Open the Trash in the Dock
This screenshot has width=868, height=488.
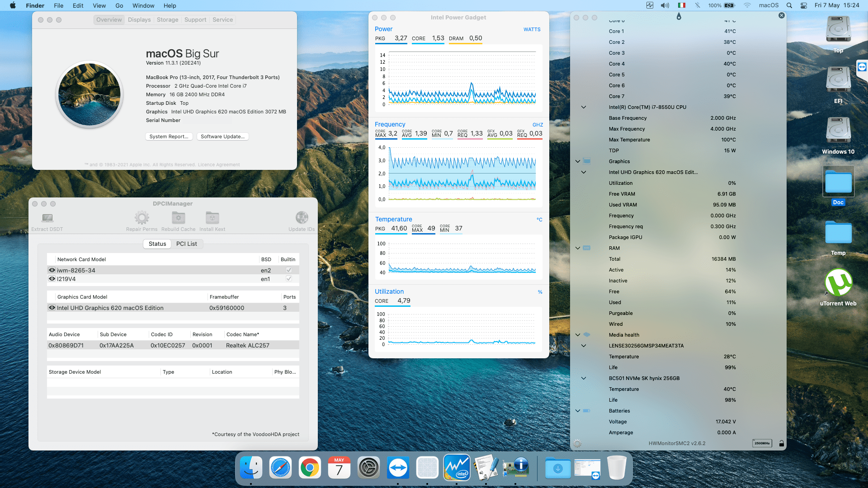pyautogui.click(x=617, y=468)
